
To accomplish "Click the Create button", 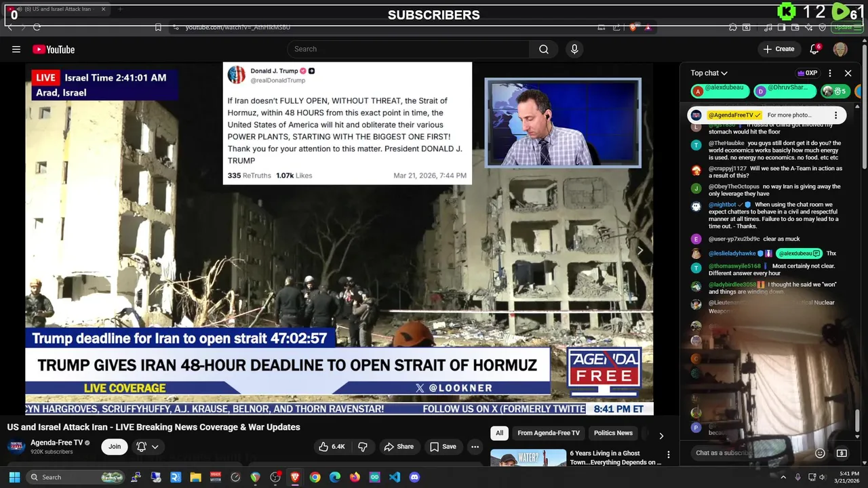I will coord(779,49).
